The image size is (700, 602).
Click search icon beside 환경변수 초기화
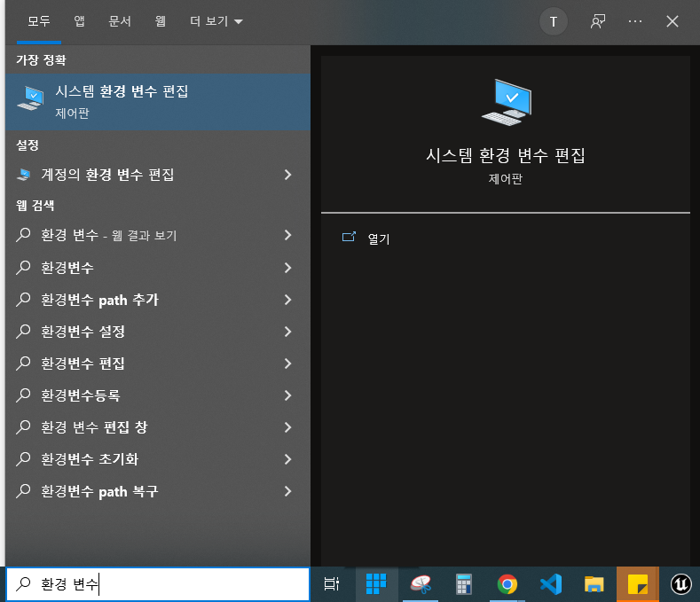click(23, 459)
